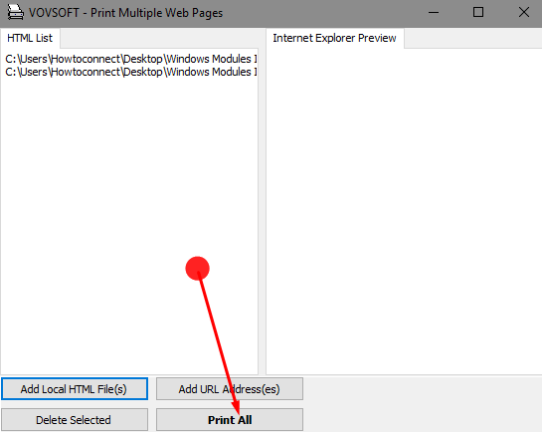Click the Add Local HTML File(s) button
The image size is (542, 432).
(74, 389)
